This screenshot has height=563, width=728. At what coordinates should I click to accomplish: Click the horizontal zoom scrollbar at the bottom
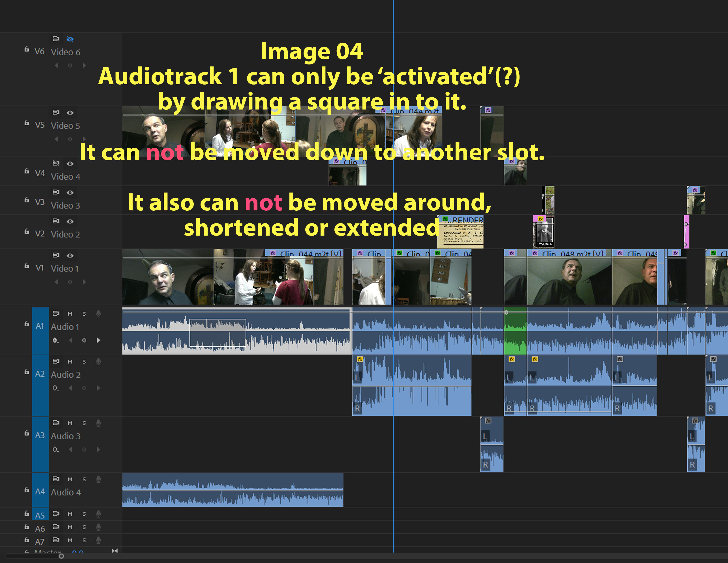62,556
